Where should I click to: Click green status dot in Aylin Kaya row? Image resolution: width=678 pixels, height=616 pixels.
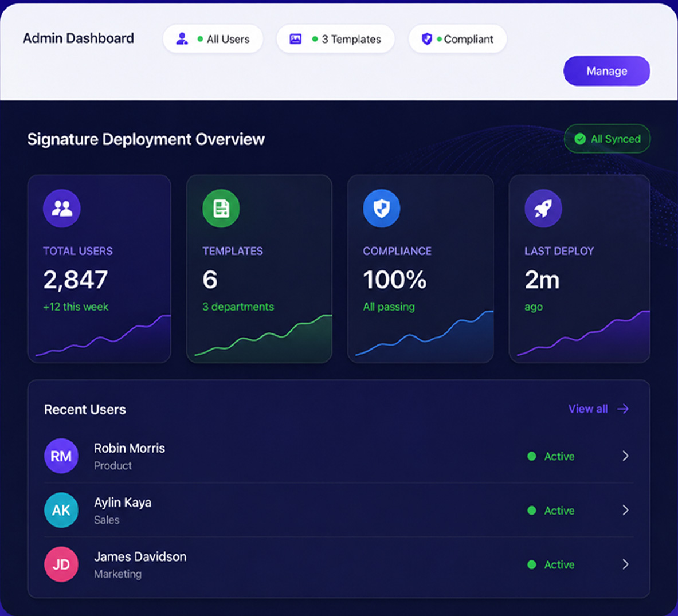532,511
